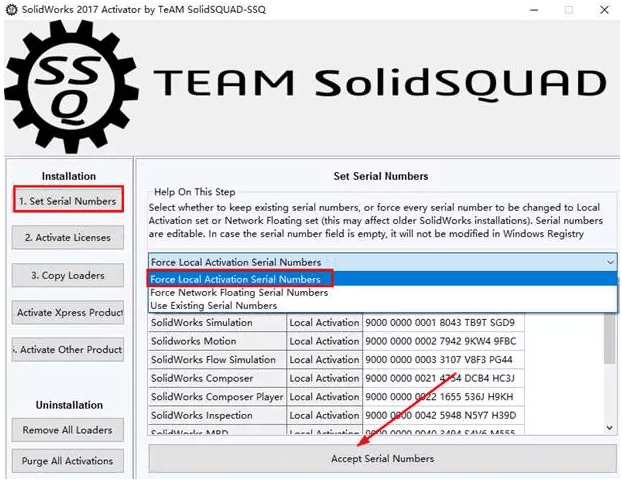
Task: Collapse the serial number mode dropdown arrow
Action: 609,261
